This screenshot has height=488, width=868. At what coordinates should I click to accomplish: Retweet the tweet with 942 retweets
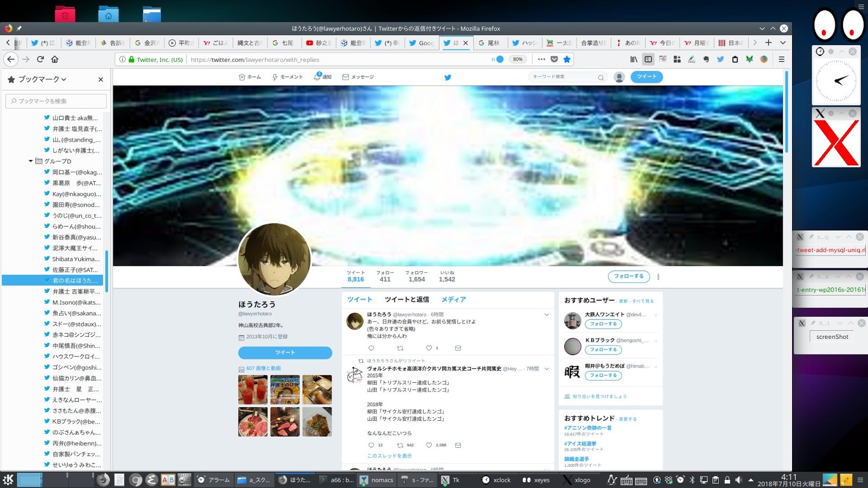click(x=400, y=445)
